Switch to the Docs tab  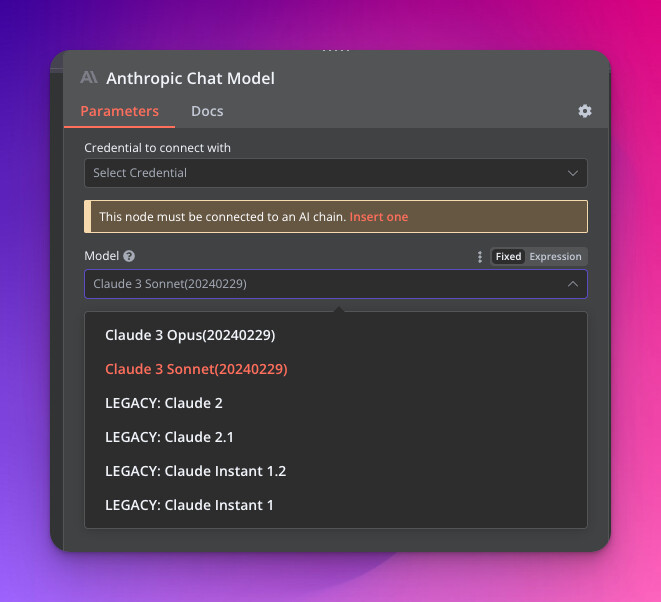point(207,111)
